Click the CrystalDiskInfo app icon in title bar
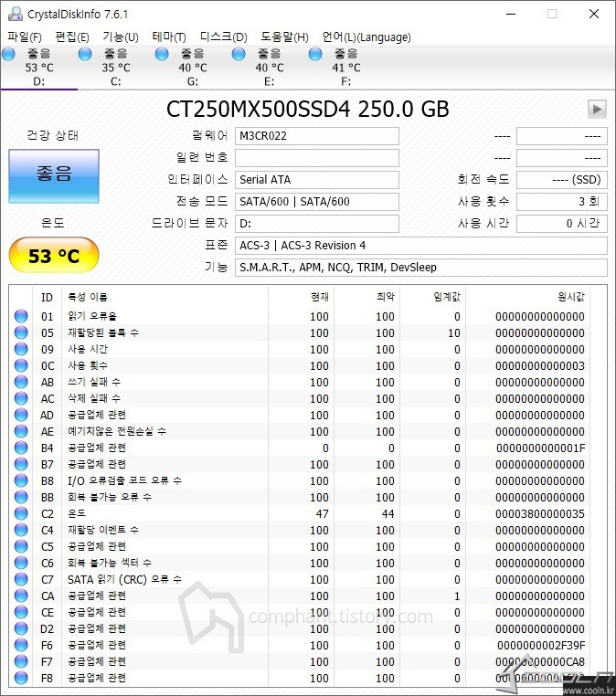Image resolution: width=616 pixels, height=696 pixels. [16, 14]
